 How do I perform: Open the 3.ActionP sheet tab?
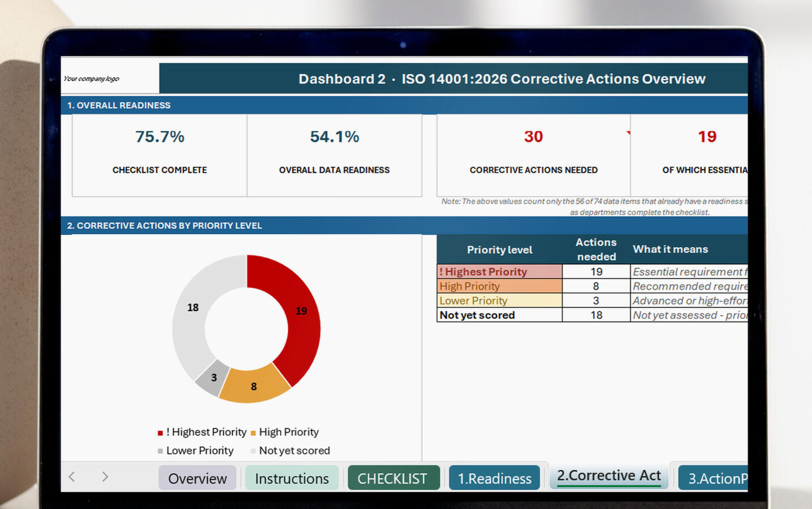713,478
